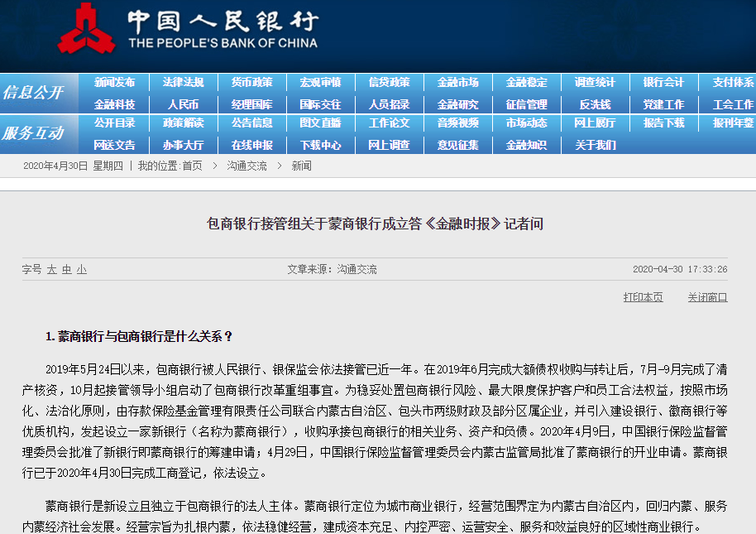The image size is (756, 534).
Task: Open the 调查统计 section
Action: (595, 83)
